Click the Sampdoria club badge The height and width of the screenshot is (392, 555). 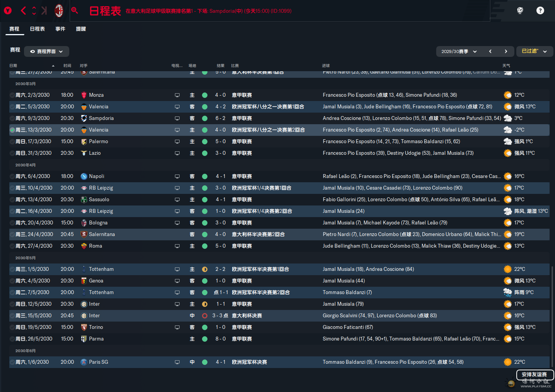[84, 118]
